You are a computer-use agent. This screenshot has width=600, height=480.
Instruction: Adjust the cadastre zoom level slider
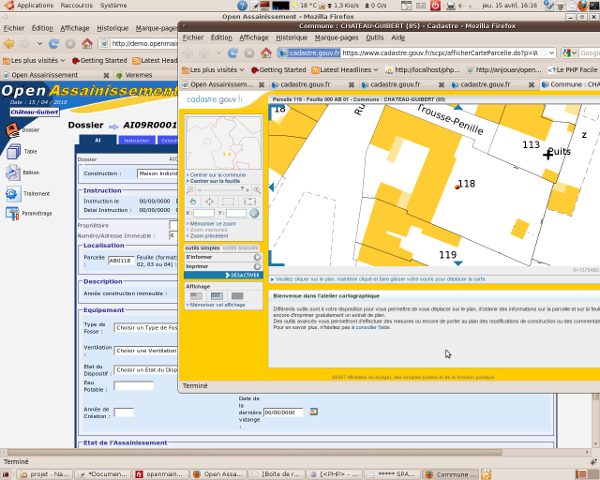(x=223, y=190)
